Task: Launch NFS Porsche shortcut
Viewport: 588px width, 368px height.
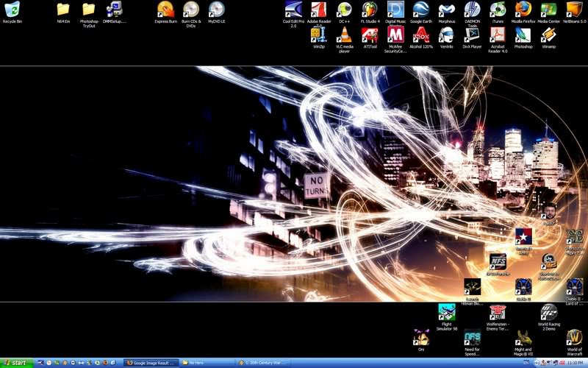Action: pyautogui.click(x=498, y=264)
